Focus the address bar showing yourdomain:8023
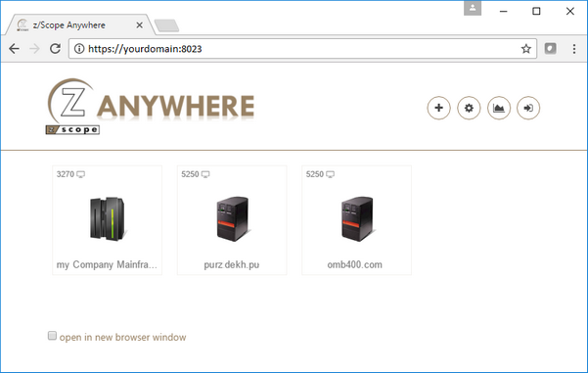Image resolution: width=588 pixels, height=373 pixels. tap(302, 49)
